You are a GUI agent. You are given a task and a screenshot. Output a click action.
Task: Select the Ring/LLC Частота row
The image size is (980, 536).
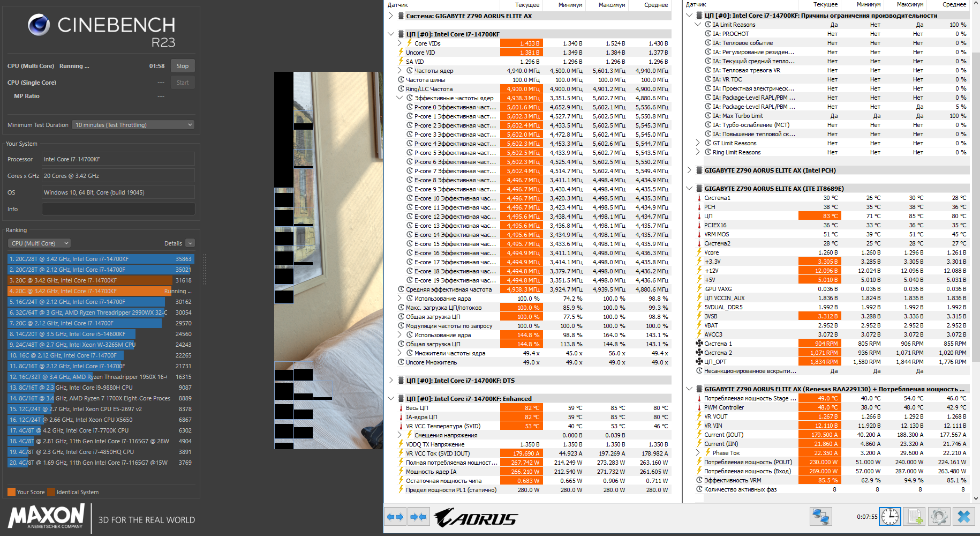coord(533,89)
